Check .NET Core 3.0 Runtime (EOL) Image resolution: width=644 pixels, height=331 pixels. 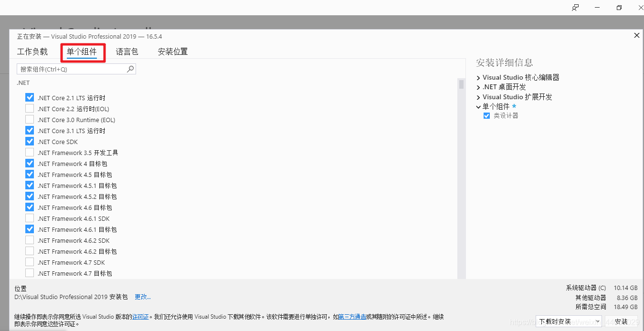[30, 120]
